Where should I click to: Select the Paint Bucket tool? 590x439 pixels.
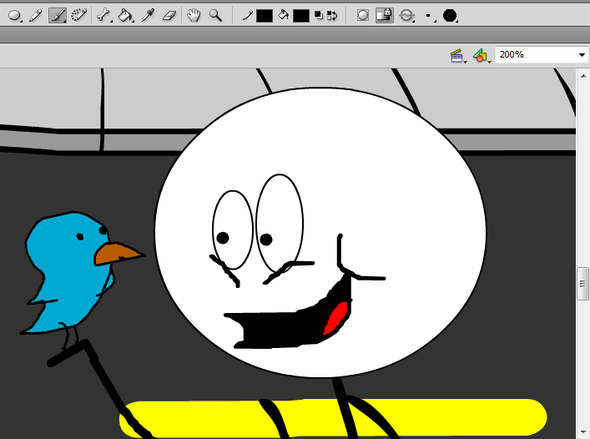tap(125, 16)
